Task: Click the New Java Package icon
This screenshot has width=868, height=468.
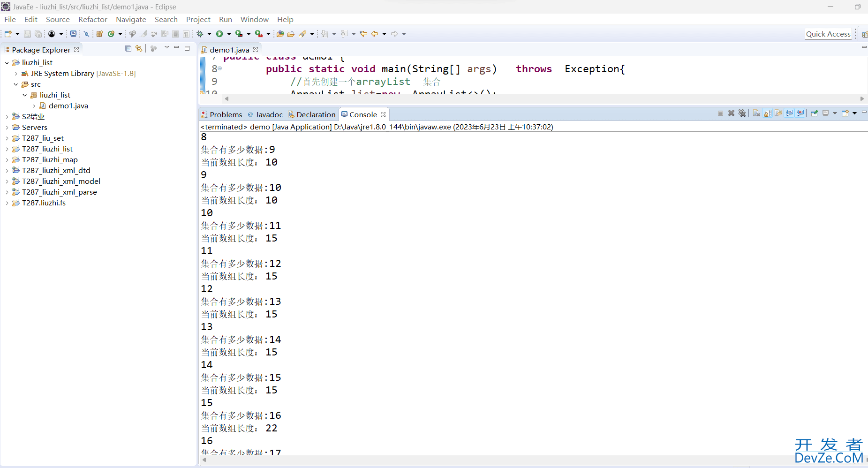Action: (x=99, y=34)
